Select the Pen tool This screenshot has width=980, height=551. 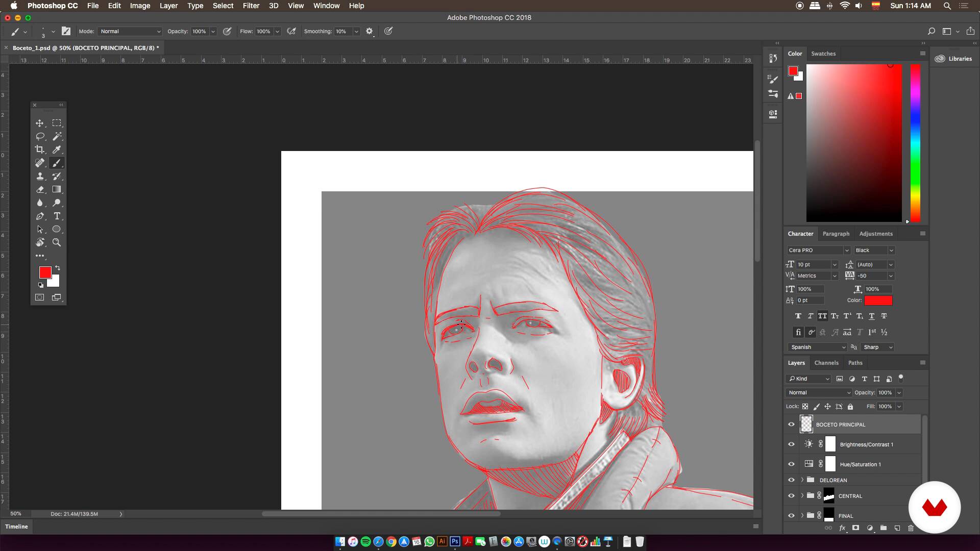39,216
